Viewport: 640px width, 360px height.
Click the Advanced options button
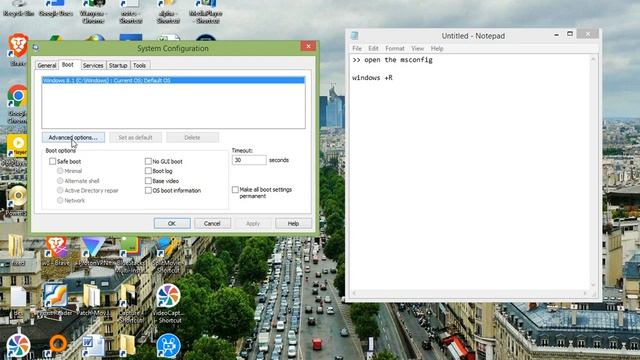point(73,138)
